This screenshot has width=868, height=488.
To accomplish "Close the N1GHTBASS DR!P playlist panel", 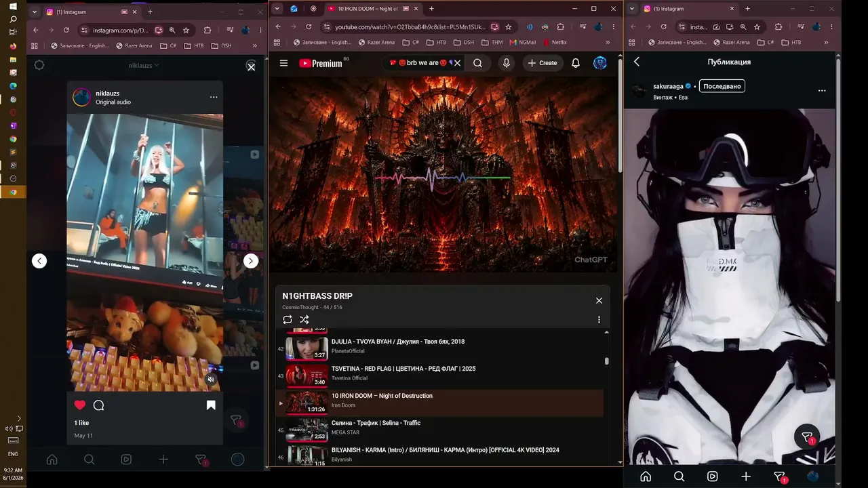I will click(x=599, y=300).
